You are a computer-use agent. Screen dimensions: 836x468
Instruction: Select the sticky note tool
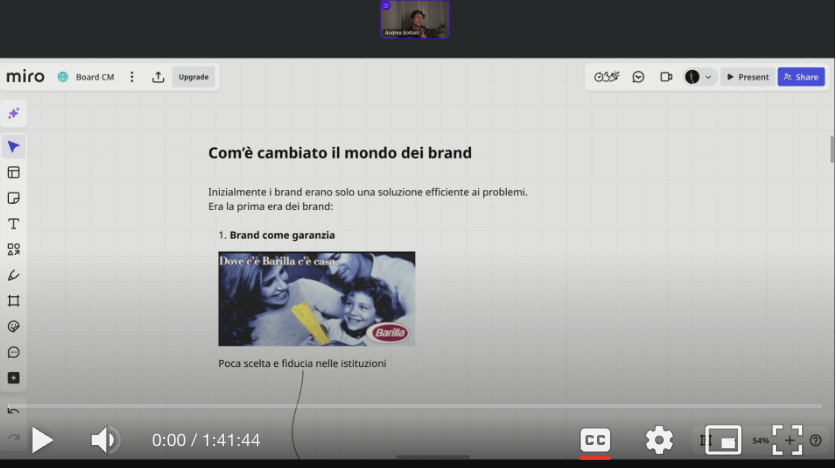pyautogui.click(x=14, y=198)
